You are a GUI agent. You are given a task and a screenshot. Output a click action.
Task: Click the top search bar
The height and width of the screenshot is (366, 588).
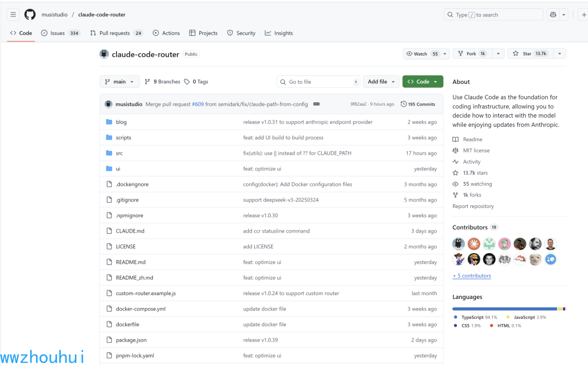click(x=493, y=15)
